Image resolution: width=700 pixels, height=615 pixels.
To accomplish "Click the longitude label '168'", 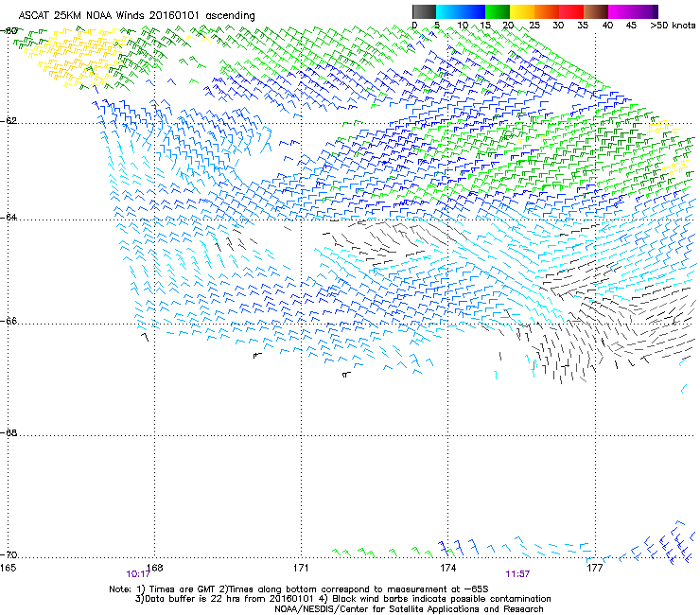I will coord(155,568).
